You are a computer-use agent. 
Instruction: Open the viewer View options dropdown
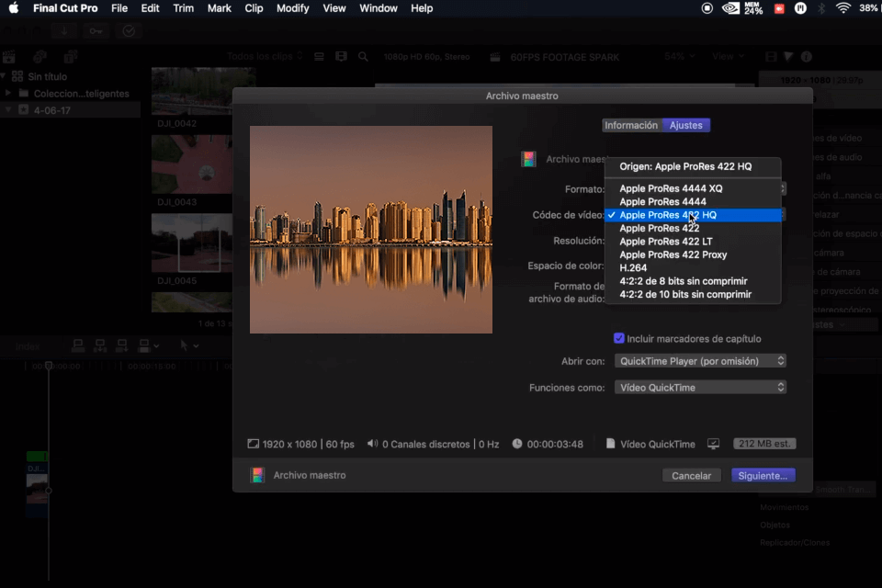[728, 56]
